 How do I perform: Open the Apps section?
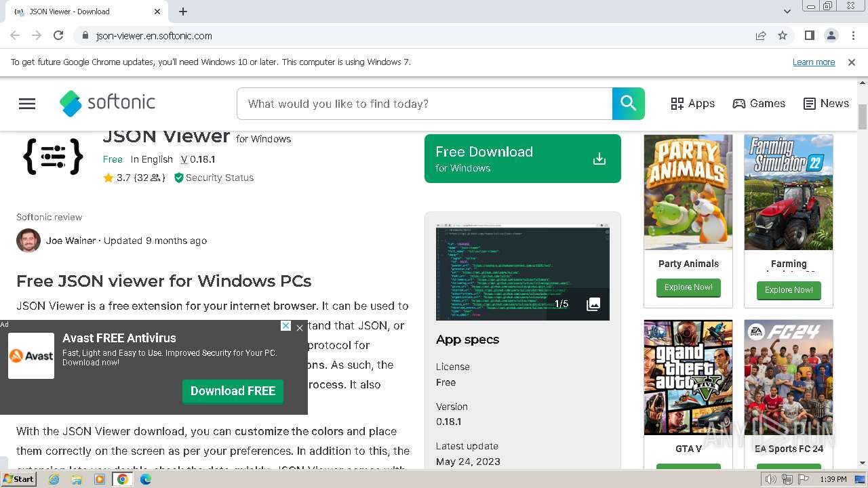(x=692, y=104)
